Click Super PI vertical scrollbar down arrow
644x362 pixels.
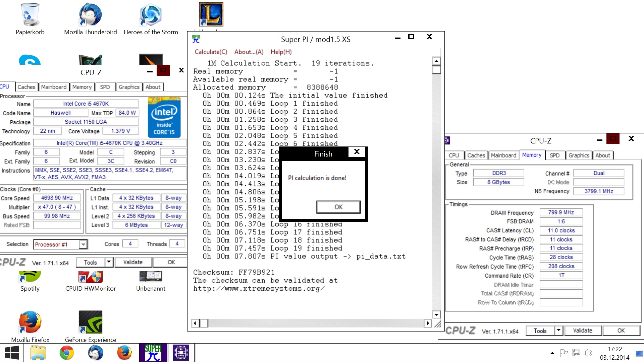click(436, 315)
